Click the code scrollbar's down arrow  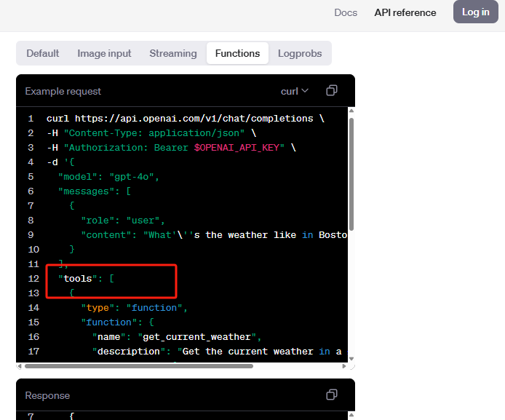351,357
